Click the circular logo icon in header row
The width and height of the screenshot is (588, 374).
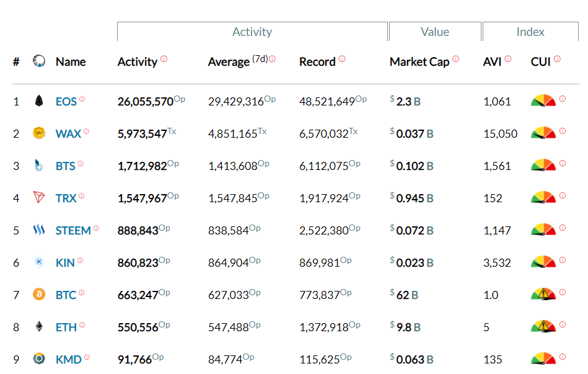coord(39,61)
